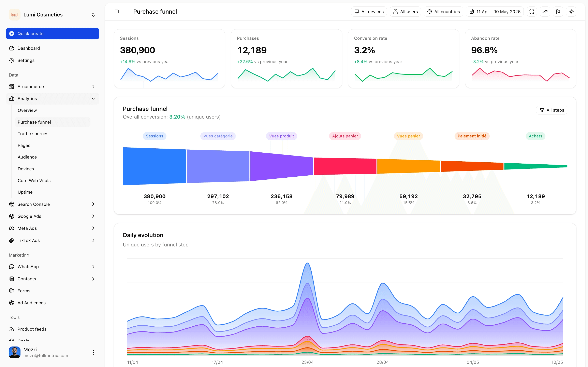Collapse the Analytics section chevron
The height and width of the screenshot is (367, 588).
click(x=93, y=98)
